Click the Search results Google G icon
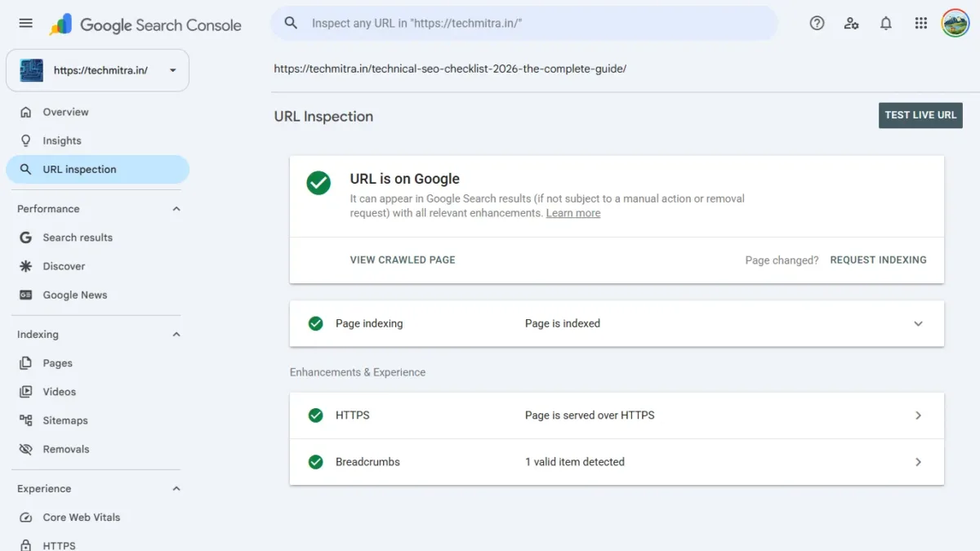Screen dimensions: 980x551 (x=26, y=238)
